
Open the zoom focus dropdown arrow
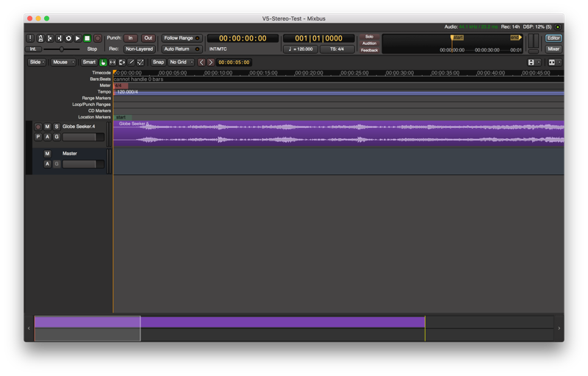click(559, 63)
